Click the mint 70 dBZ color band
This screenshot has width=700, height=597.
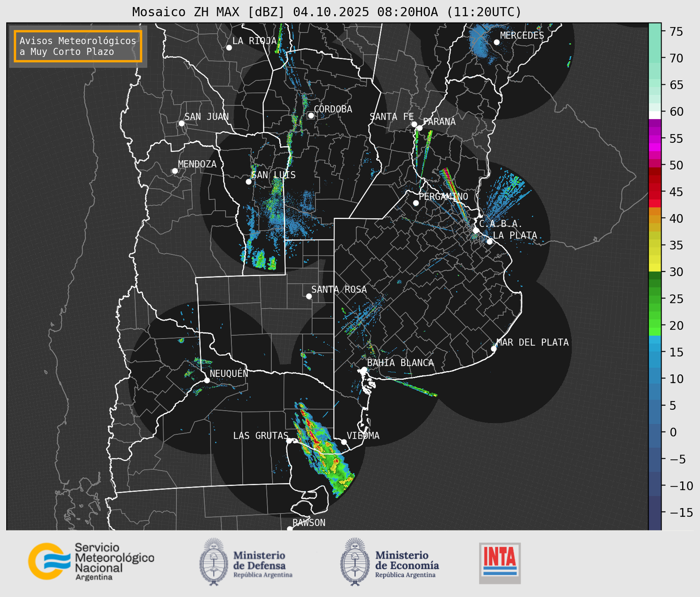[x=655, y=59]
